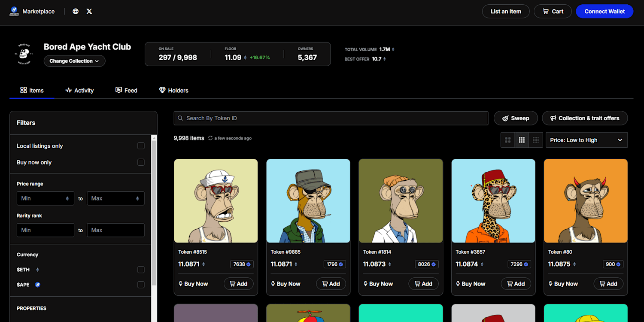Click rarity badge 7638 on Token #8515
The height and width of the screenshot is (322, 644).
pyautogui.click(x=242, y=264)
